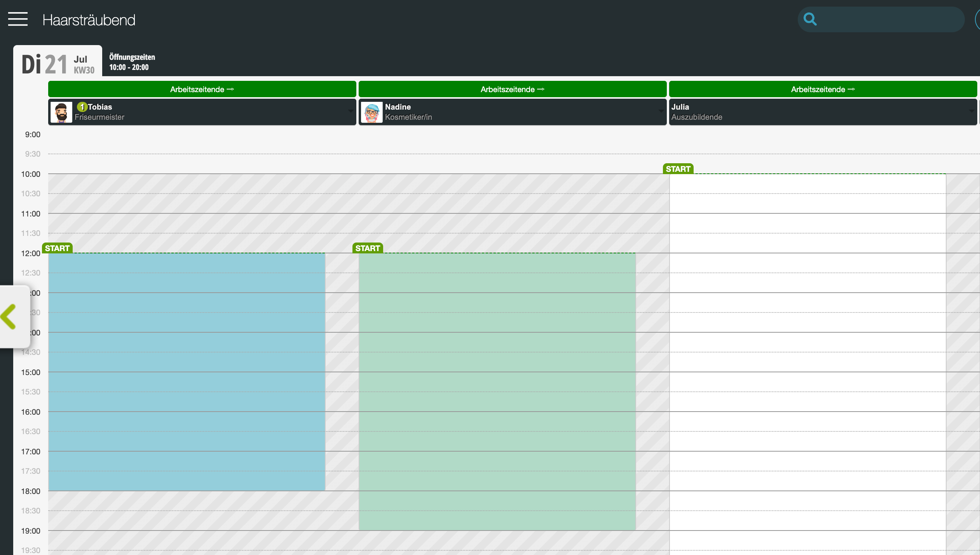Click the arrow in Julia's Arbeitszeitende bar

pyautogui.click(x=851, y=89)
